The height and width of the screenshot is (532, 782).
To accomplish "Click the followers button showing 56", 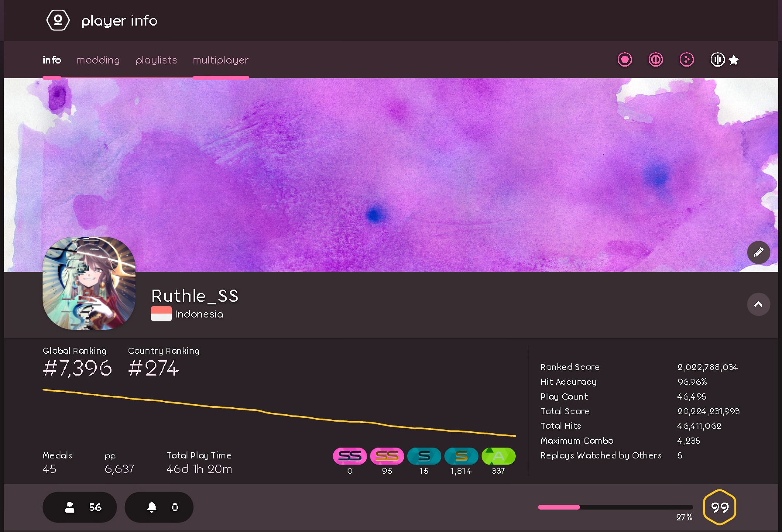I will coord(80,507).
